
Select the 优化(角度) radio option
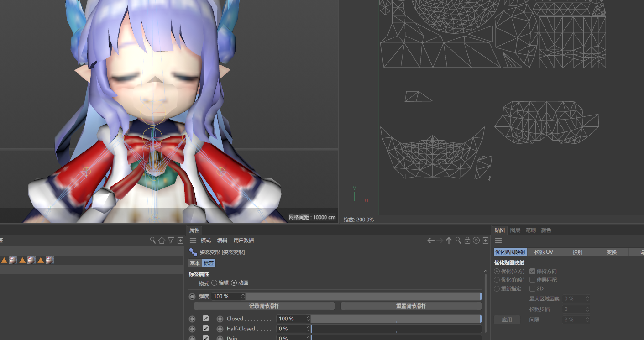(x=497, y=280)
